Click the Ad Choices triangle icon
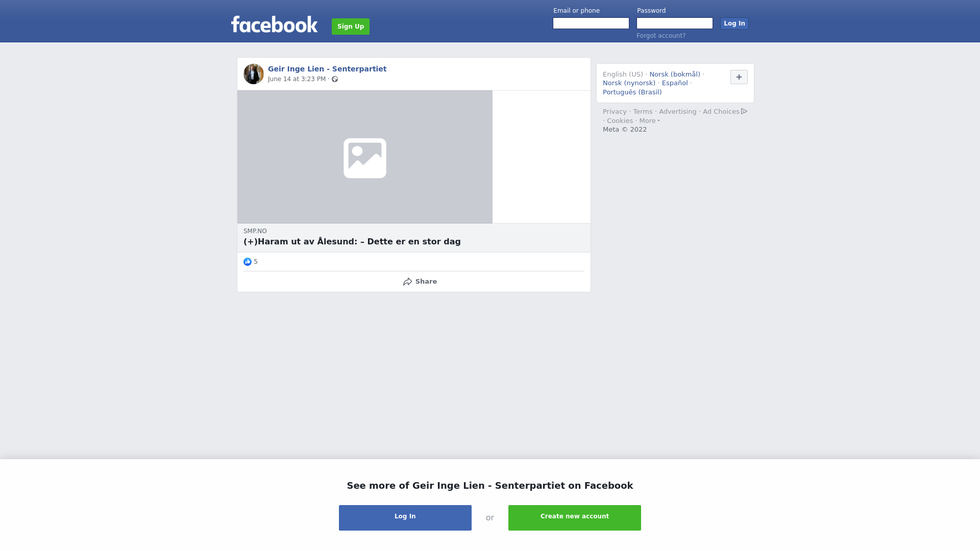Viewport: 980px width, 551px height. [744, 111]
